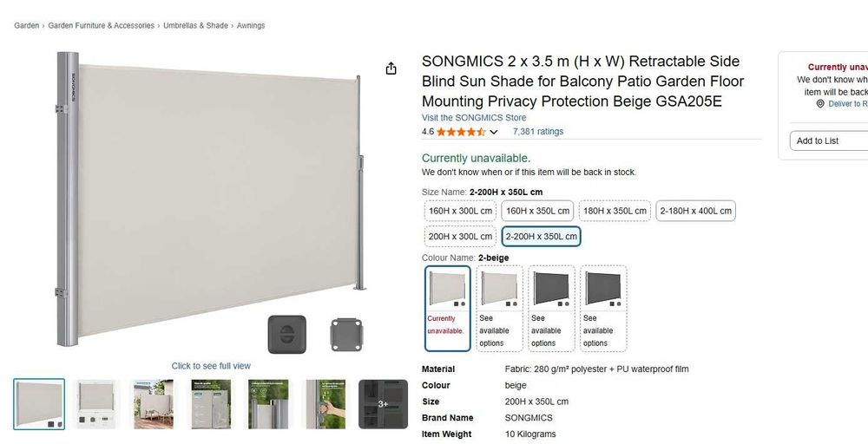Choose the 180H x 350L cm size
This screenshot has width=868, height=444.
pos(615,211)
